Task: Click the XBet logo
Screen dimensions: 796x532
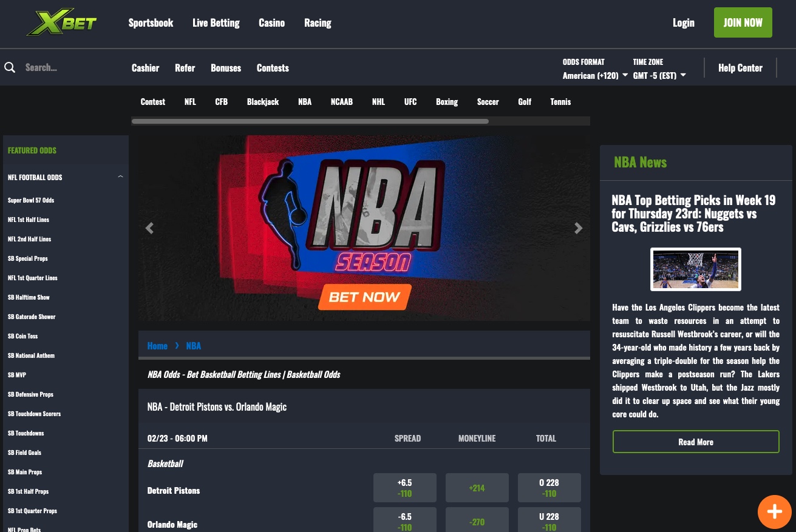Action: point(61,22)
